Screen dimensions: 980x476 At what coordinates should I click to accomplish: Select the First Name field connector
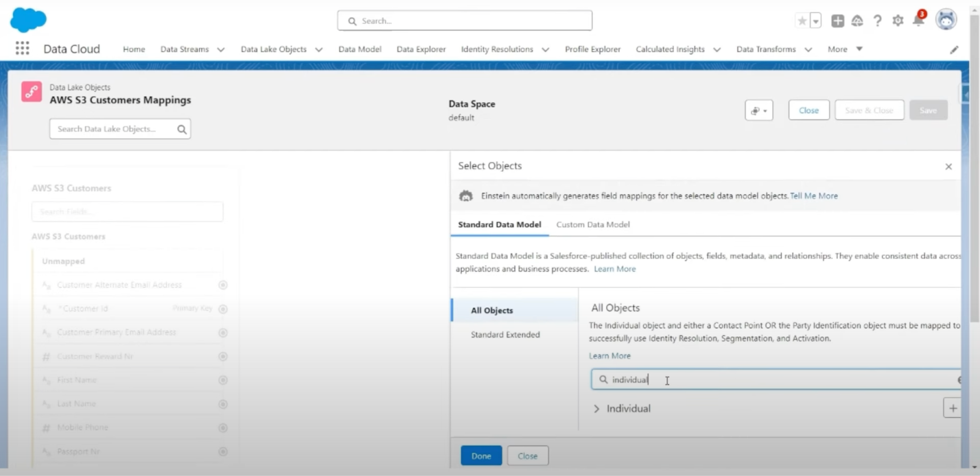click(x=223, y=380)
